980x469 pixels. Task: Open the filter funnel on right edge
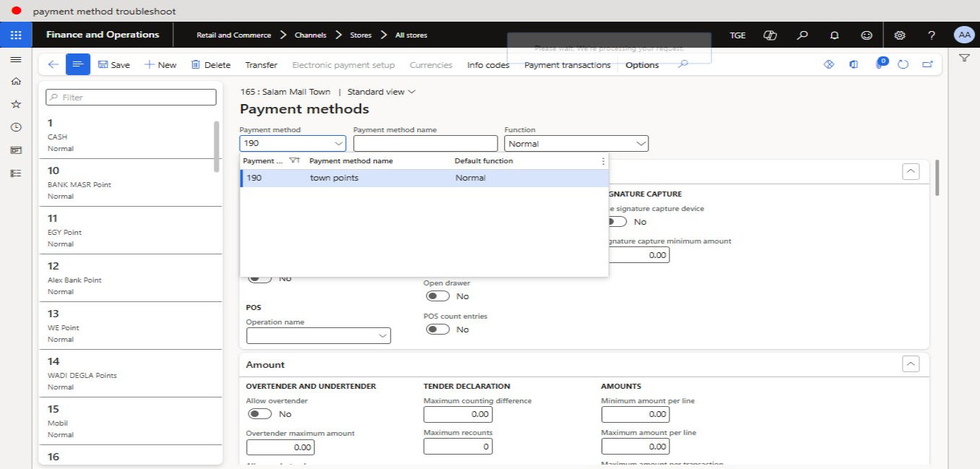pyautogui.click(x=964, y=58)
